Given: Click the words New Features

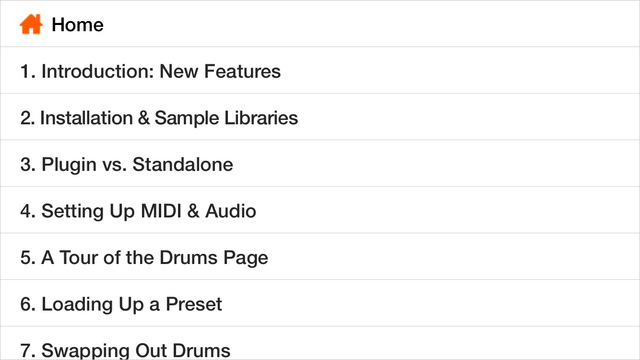Looking at the screenshot, I should pos(220,71).
